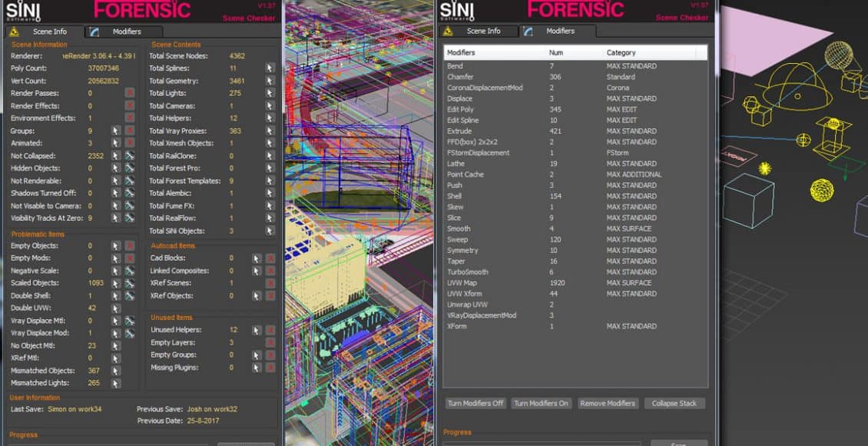The image size is (868, 446).
Task: Click the red delete icon for Groups
Action: (x=130, y=131)
